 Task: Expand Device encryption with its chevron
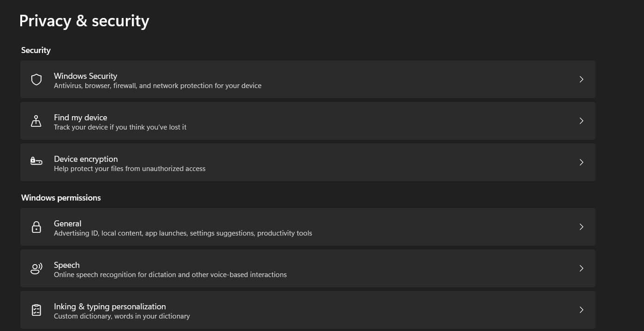tap(581, 162)
